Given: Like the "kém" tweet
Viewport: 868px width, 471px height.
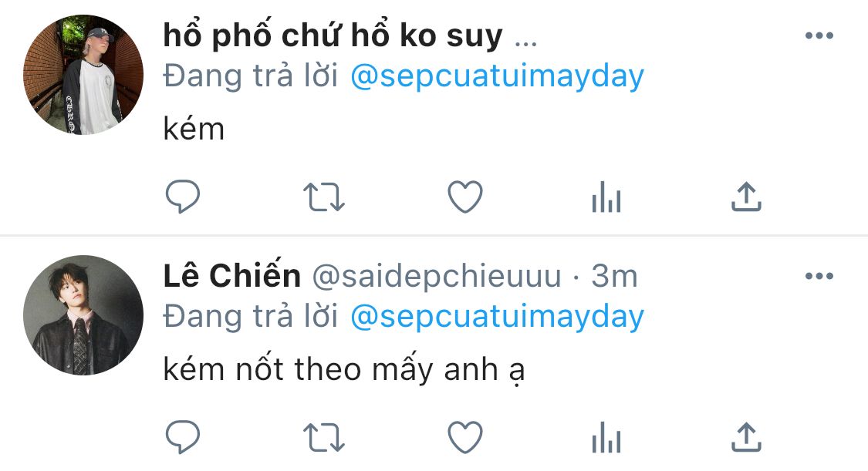Looking at the screenshot, I should [x=465, y=197].
